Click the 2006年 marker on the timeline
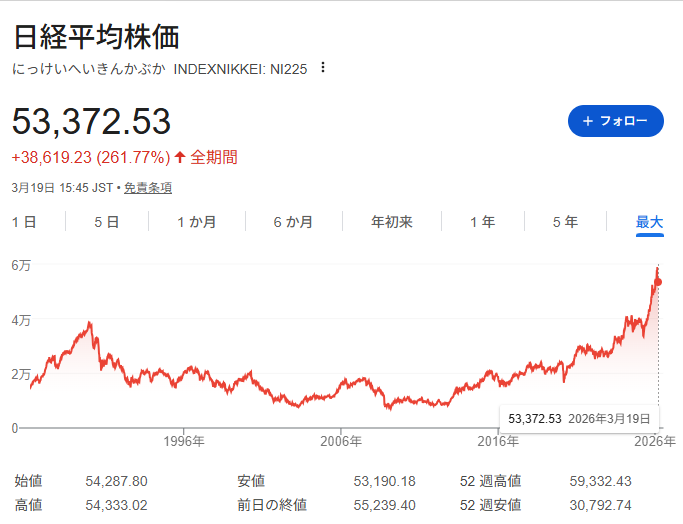The width and height of the screenshot is (683, 524). coord(341,441)
